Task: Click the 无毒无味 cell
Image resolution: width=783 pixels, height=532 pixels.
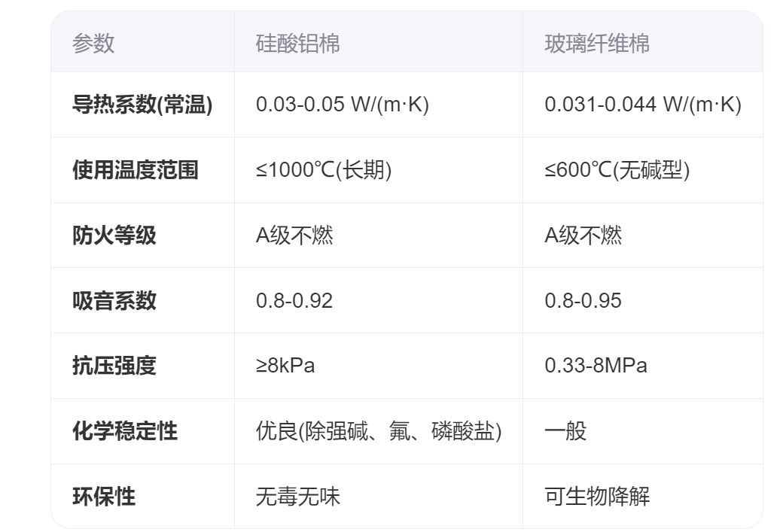Action: [297, 497]
